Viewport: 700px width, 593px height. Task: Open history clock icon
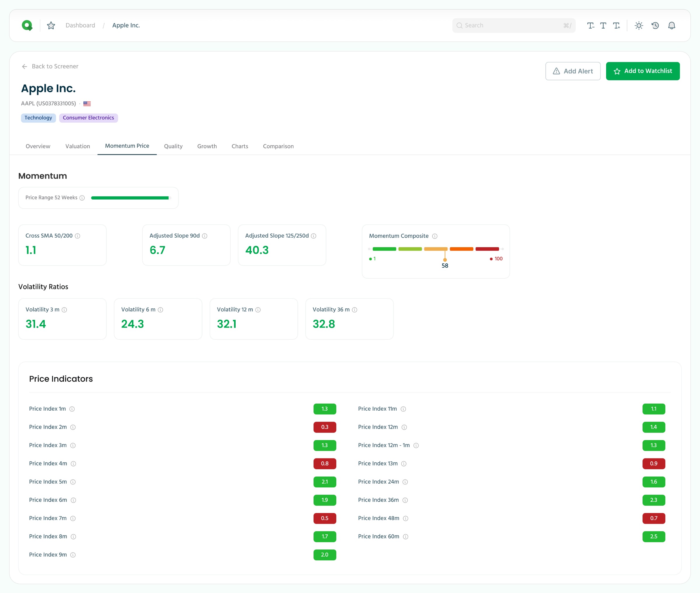(655, 26)
